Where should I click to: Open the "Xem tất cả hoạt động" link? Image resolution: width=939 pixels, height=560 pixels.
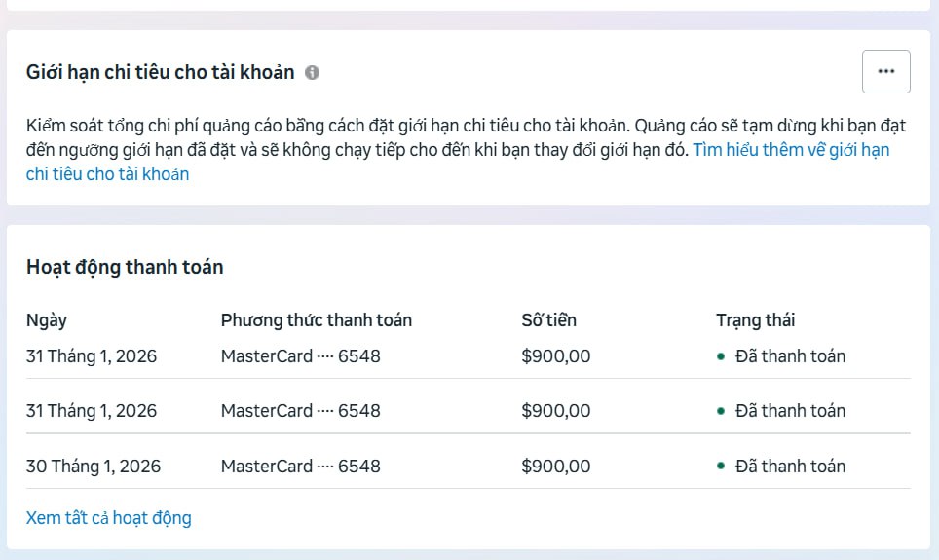(x=108, y=518)
